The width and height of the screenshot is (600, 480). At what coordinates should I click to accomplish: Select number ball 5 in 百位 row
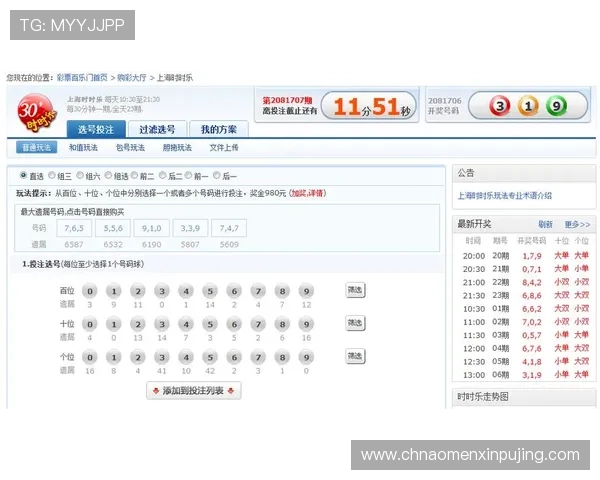pyautogui.click(x=210, y=291)
